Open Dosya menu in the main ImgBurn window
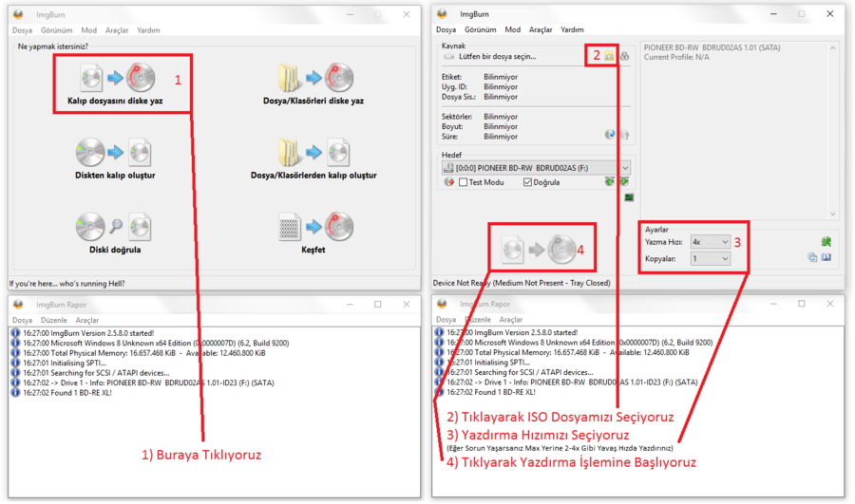Viewport: 855px width, 504px height. click(x=23, y=30)
